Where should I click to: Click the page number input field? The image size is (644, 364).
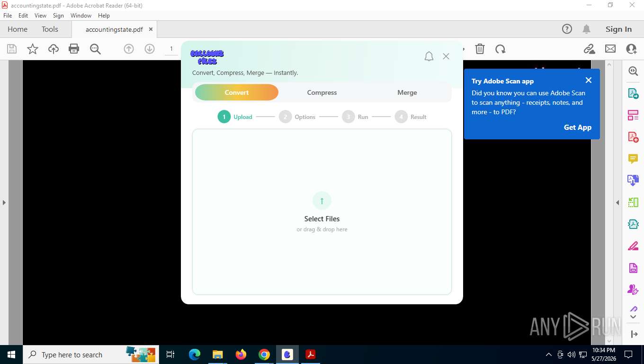[x=172, y=49]
